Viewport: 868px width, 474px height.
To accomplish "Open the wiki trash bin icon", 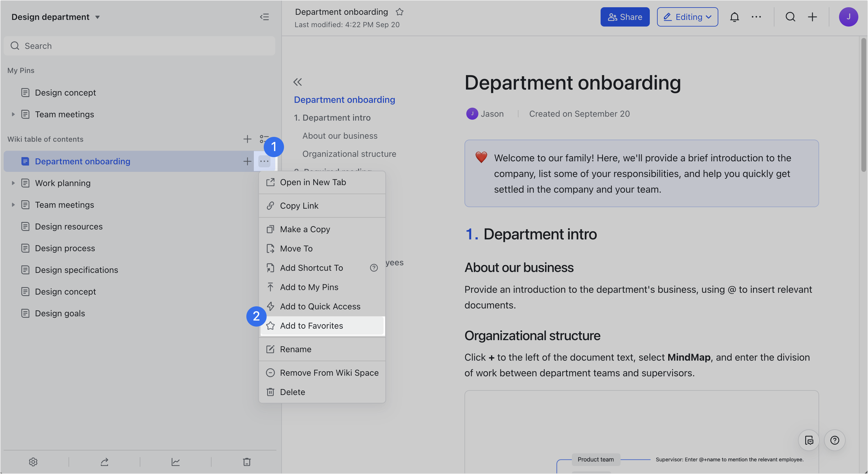I will (247, 462).
